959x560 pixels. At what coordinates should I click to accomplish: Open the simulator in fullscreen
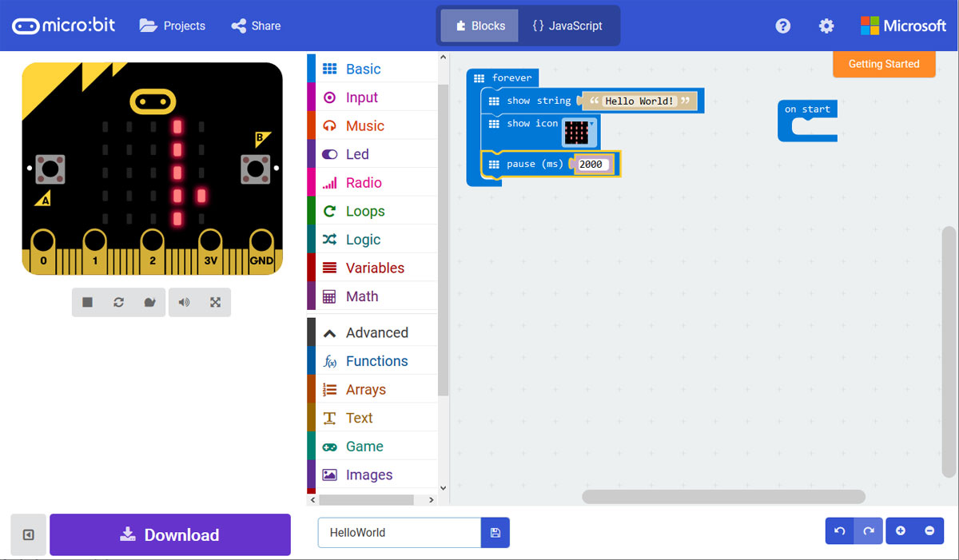click(215, 302)
